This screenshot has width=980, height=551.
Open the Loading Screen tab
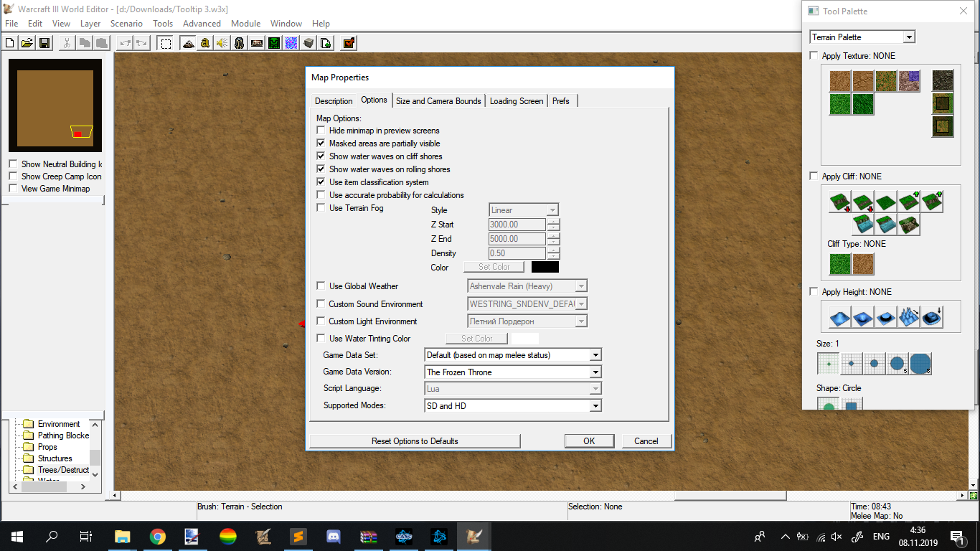click(x=517, y=101)
